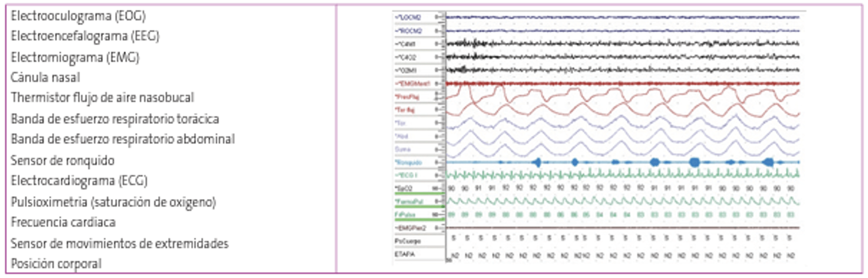Click the C4M1 EEG channel label
The height and width of the screenshot is (278, 868).
[x=405, y=44]
